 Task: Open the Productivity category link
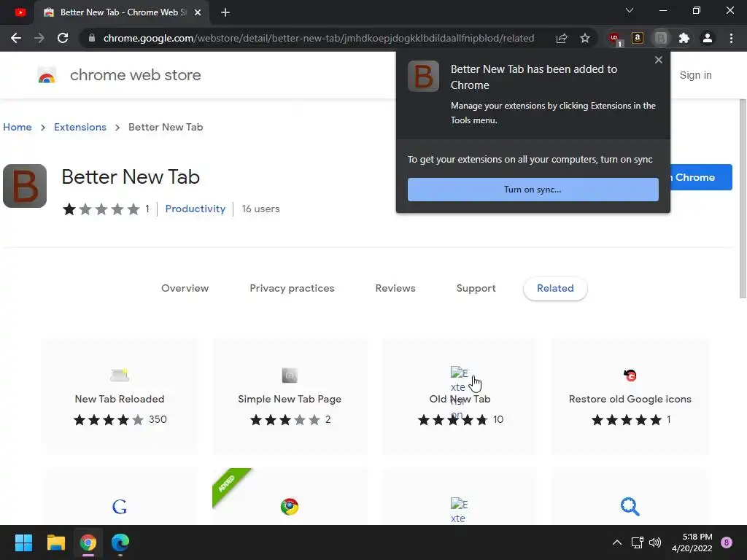click(x=196, y=209)
